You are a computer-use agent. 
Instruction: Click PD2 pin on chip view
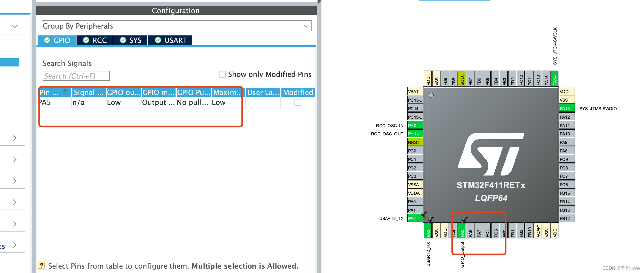[512, 79]
